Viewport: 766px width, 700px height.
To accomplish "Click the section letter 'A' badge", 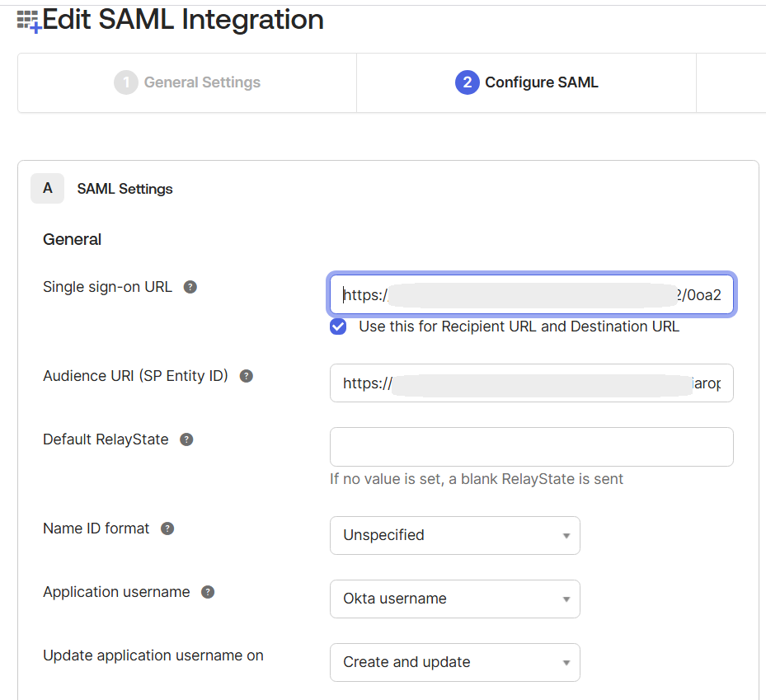I will click(x=47, y=188).
